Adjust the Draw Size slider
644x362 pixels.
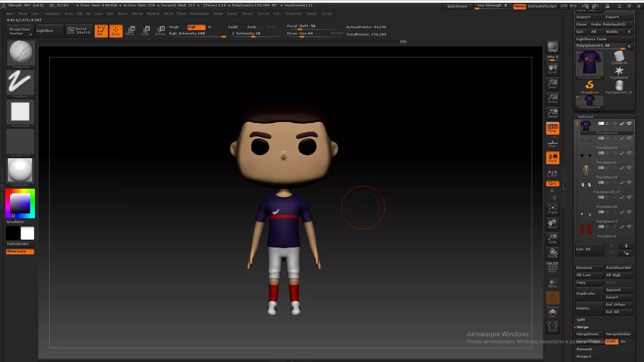(x=314, y=34)
